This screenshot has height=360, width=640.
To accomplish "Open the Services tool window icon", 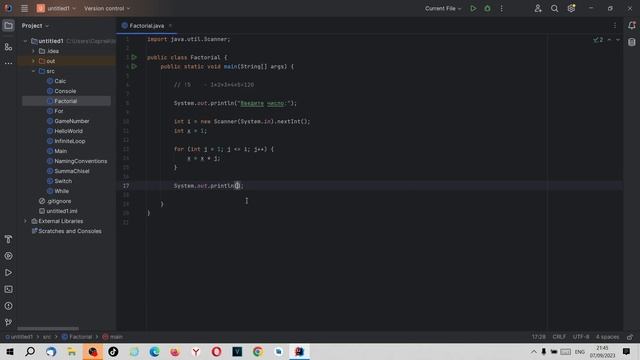I will tap(8, 256).
